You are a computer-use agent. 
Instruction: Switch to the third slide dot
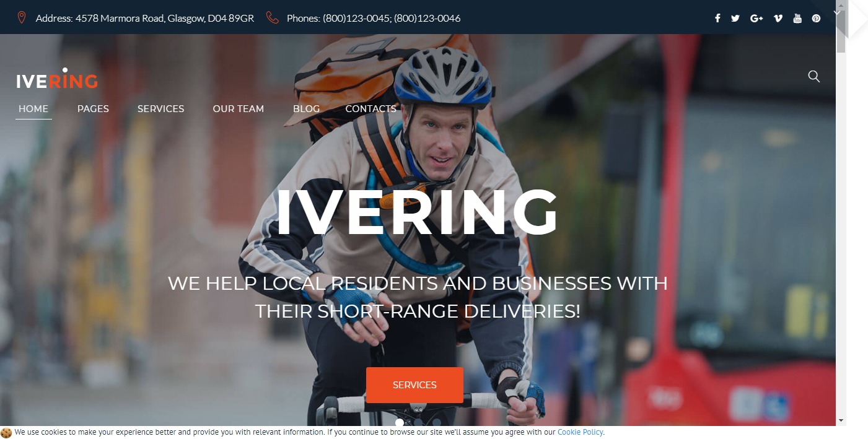coord(437,423)
